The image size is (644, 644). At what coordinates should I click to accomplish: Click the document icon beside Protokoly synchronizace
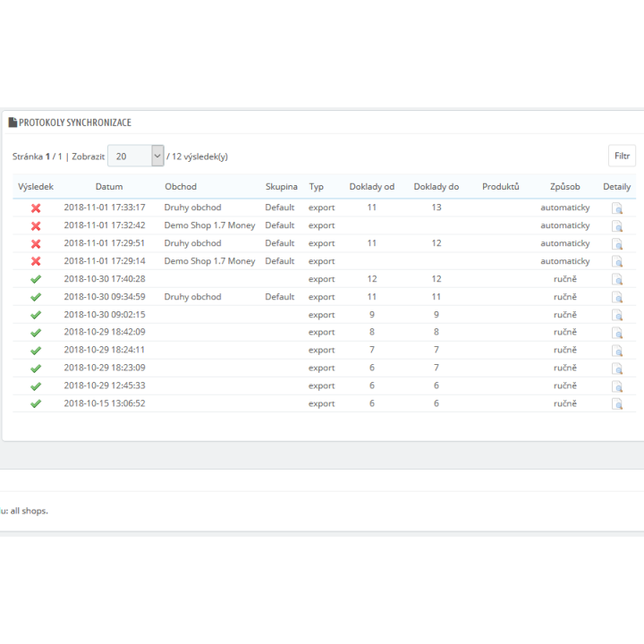(13, 123)
